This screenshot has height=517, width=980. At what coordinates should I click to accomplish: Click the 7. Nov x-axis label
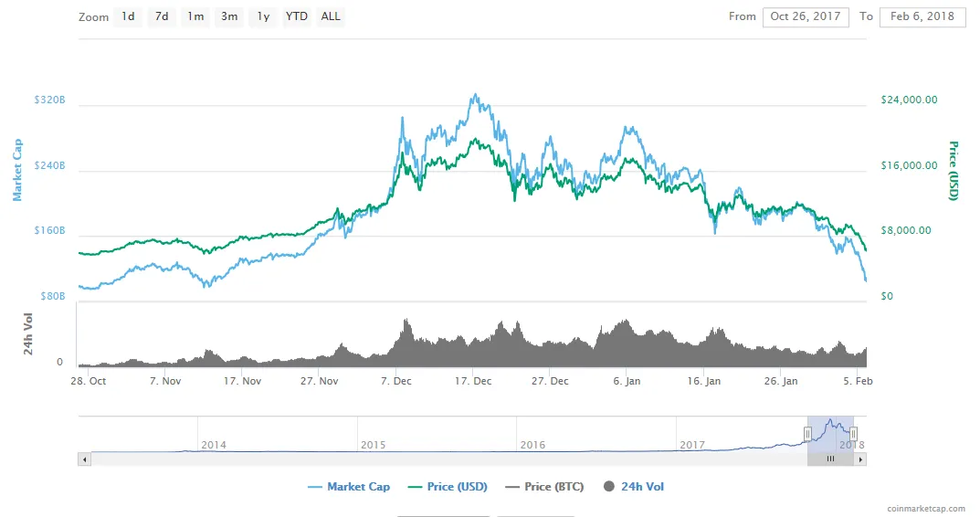(165, 381)
